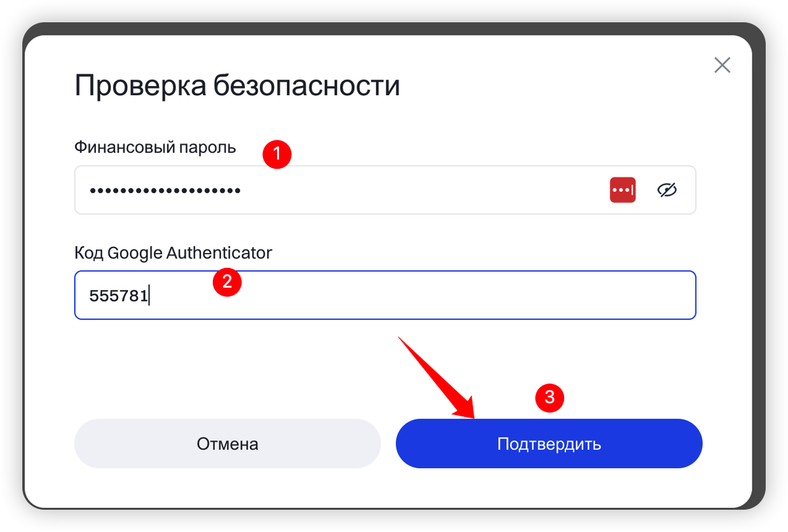The width and height of the screenshot is (788, 532).
Task: Click the red step 1 badge
Action: tap(276, 154)
